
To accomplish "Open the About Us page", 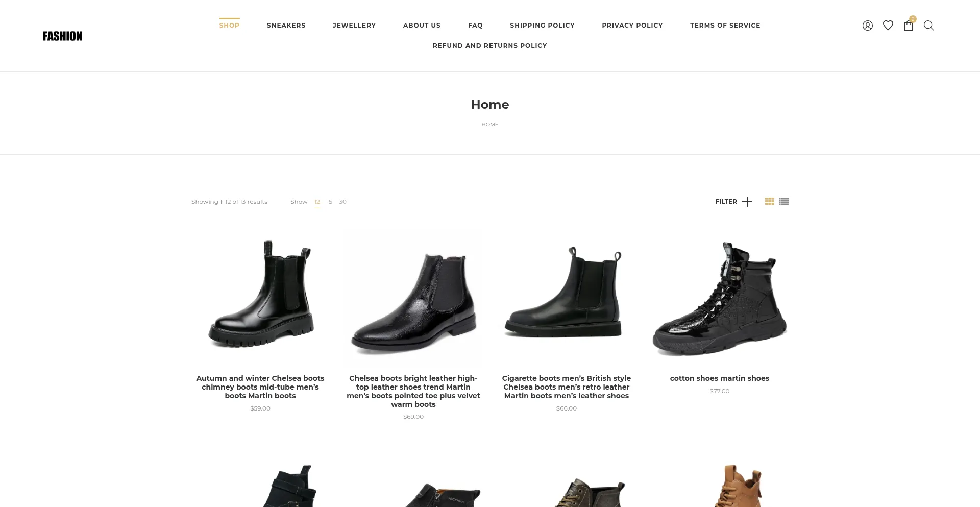I will click(x=422, y=25).
